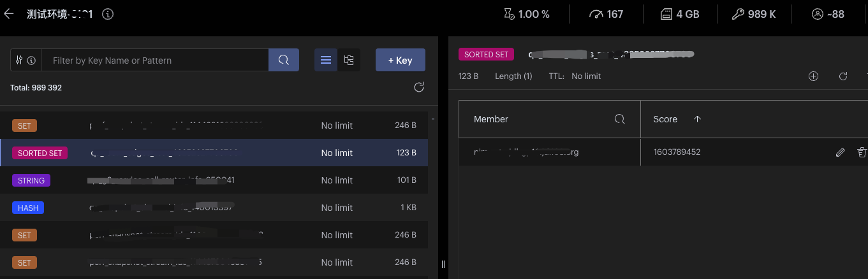Refresh the key list under Total count
Image resolution: width=868 pixels, height=279 pixels.
click(419, 87)
